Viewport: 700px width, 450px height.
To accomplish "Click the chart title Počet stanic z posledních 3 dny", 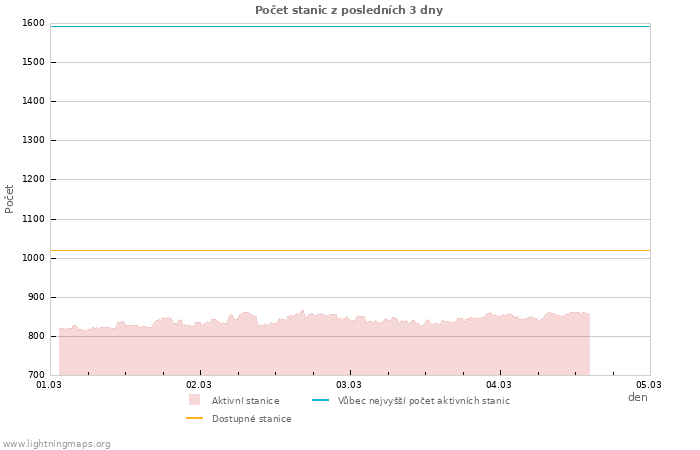I will (349, 10).
